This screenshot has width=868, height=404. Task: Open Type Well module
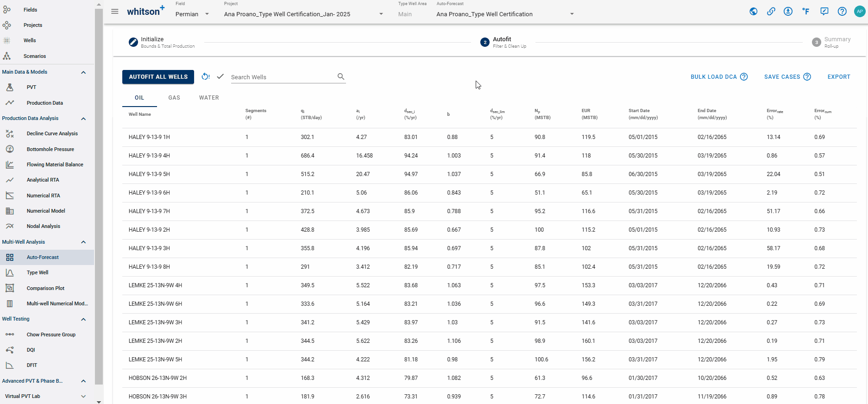coord(46,272)
